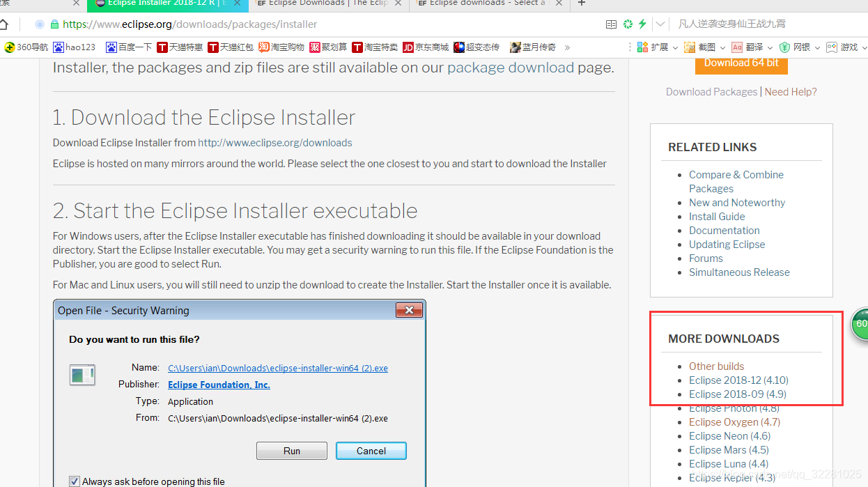Toggle Always ask before opening this file checkbox
The image size is (868, 487).
75,481
